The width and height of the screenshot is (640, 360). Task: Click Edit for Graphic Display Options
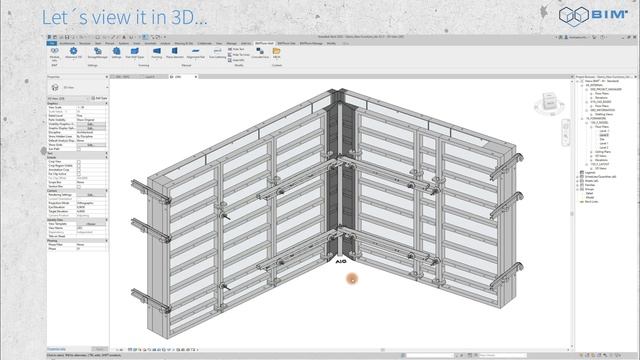[91, 128]
